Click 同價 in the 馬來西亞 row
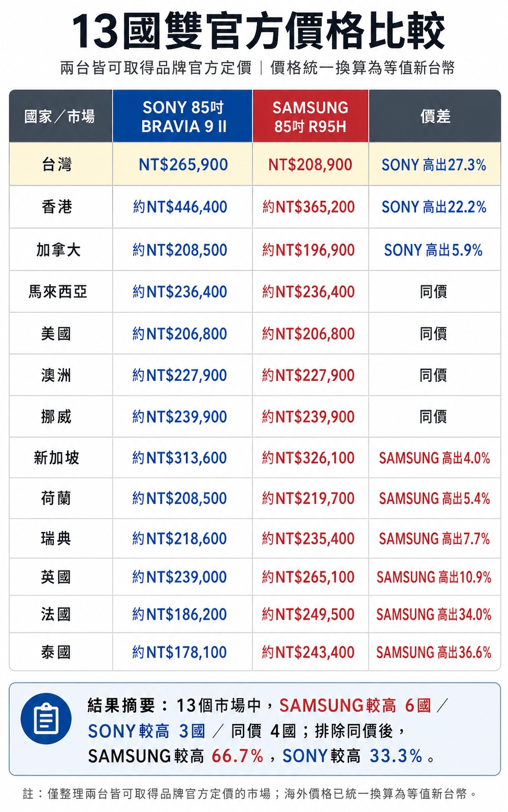The height and width of the screenshot is (812, 508). (433, 292)
